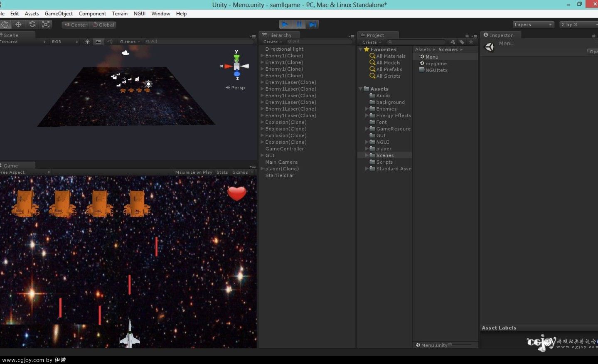This screenshot has width=598, height=364.
Task: Click the Scene gizmo green Y axis cone
Action: [x=236, y=58]
